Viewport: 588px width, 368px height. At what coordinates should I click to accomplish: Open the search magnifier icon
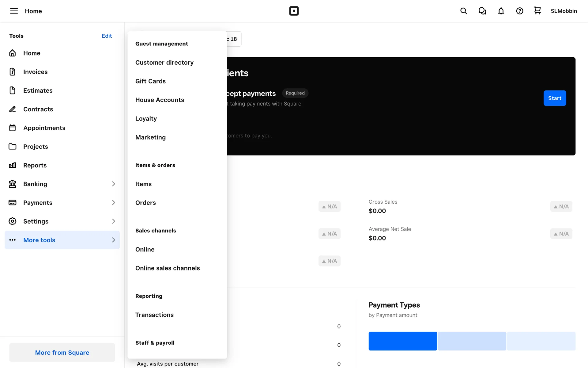[463, 11]
